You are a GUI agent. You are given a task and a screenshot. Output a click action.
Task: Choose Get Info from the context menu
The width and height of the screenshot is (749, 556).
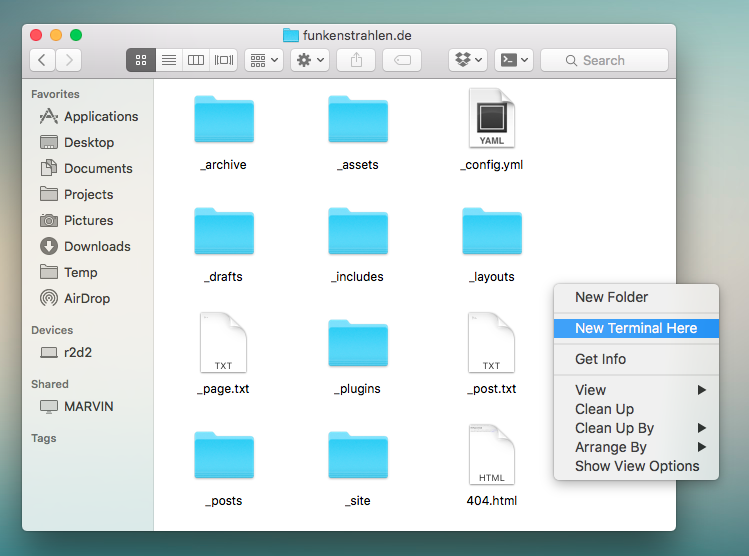point(636,359)
